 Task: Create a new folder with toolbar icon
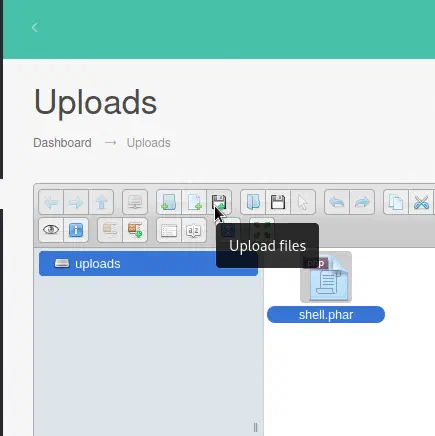[x=169, y=202]
